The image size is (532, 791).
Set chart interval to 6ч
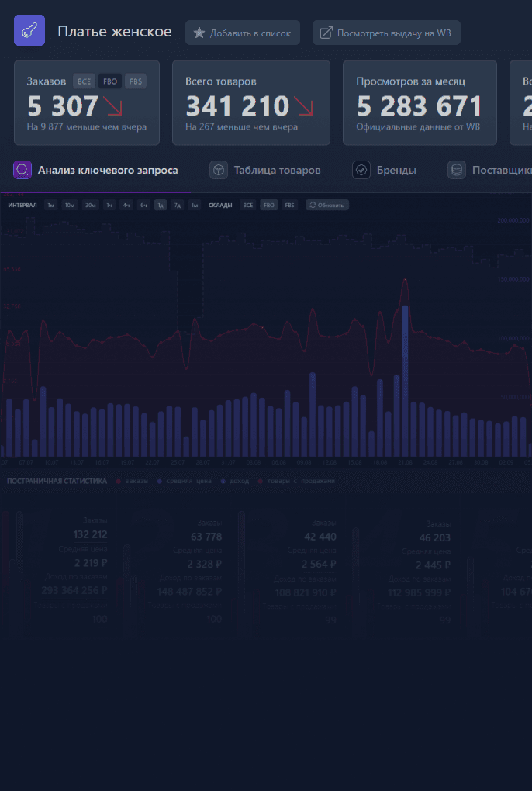click(x=143, y=205)
